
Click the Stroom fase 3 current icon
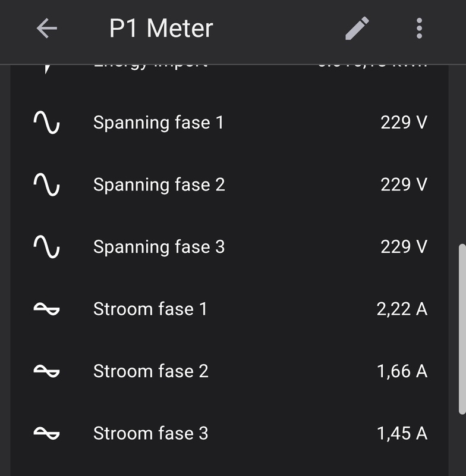46,433
